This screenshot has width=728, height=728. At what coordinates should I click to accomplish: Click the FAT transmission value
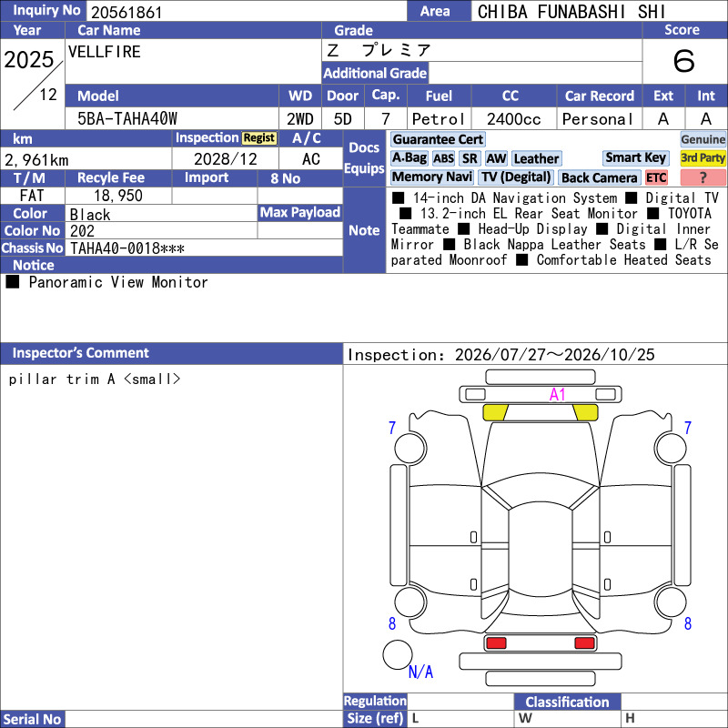(x=32, y=196)
